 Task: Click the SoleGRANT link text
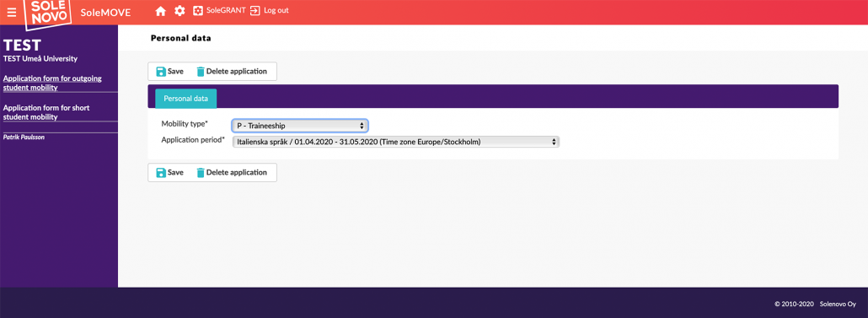[226, 10]
